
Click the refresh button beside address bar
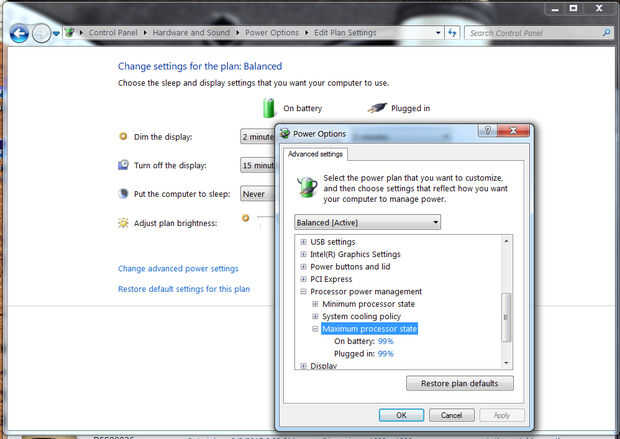tap(452, 33)
